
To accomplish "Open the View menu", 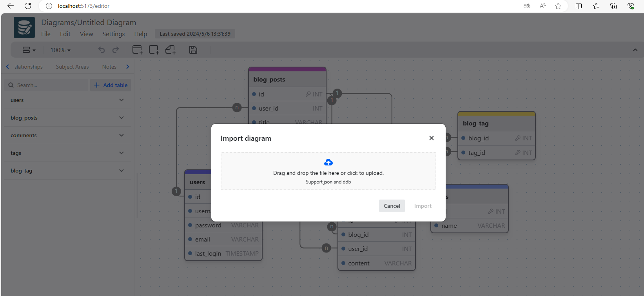I will (87, 34).
